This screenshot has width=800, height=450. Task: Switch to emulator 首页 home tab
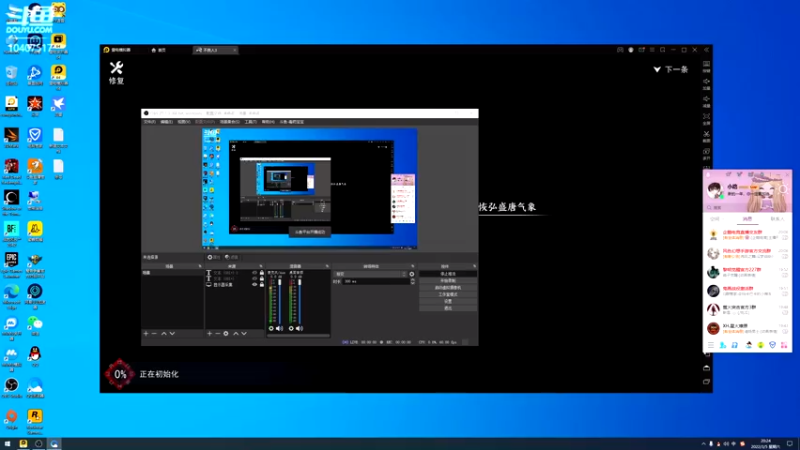tap(159, 50)
